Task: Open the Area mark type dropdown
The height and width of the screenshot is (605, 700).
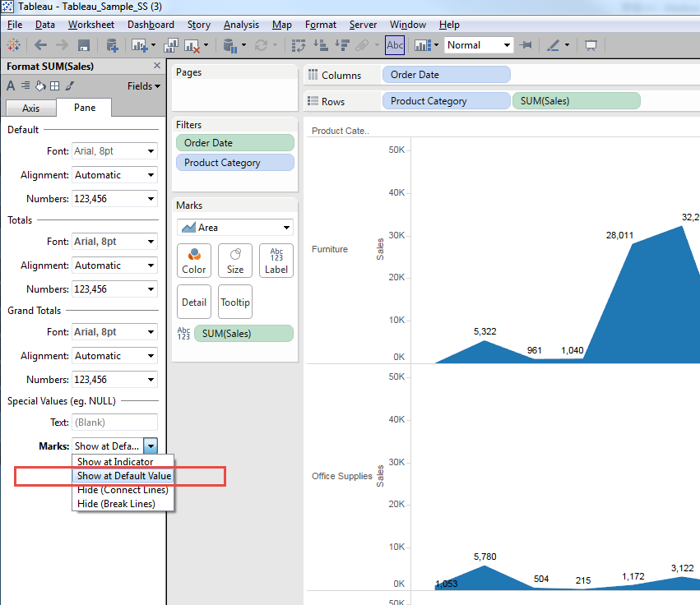Action: (x=234, y=228)
